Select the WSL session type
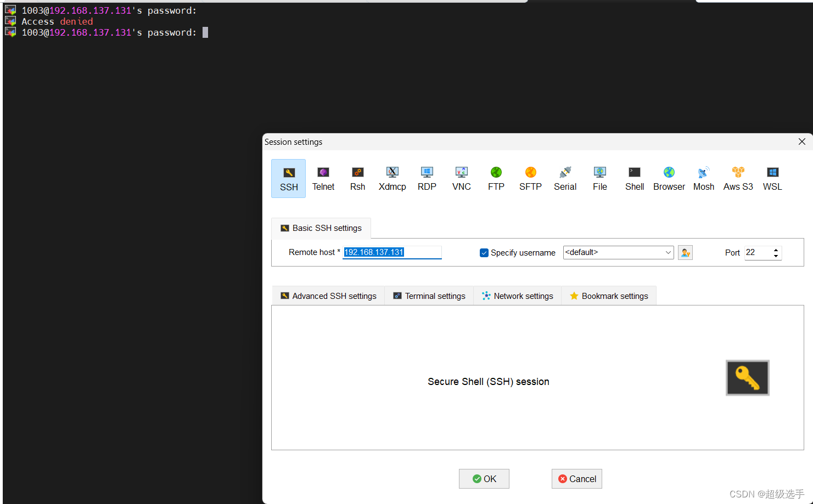This screenshot has width=813, height=504. point(772,178)
